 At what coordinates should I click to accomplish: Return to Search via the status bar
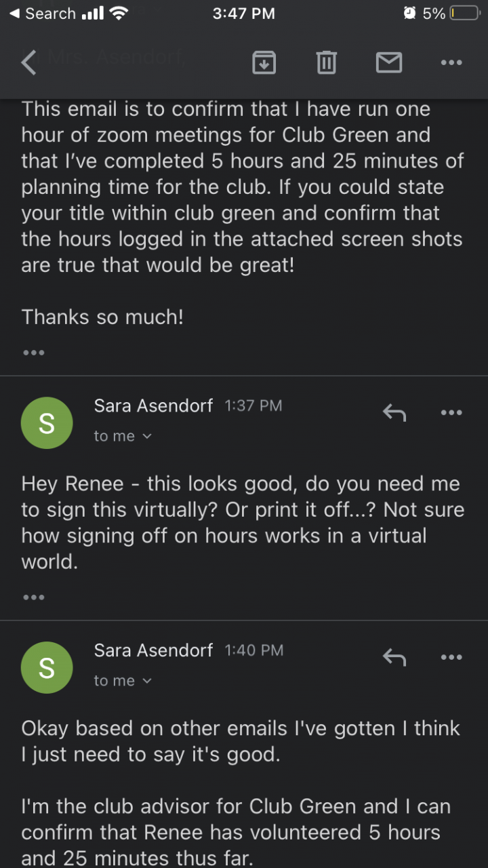point(42,14)
